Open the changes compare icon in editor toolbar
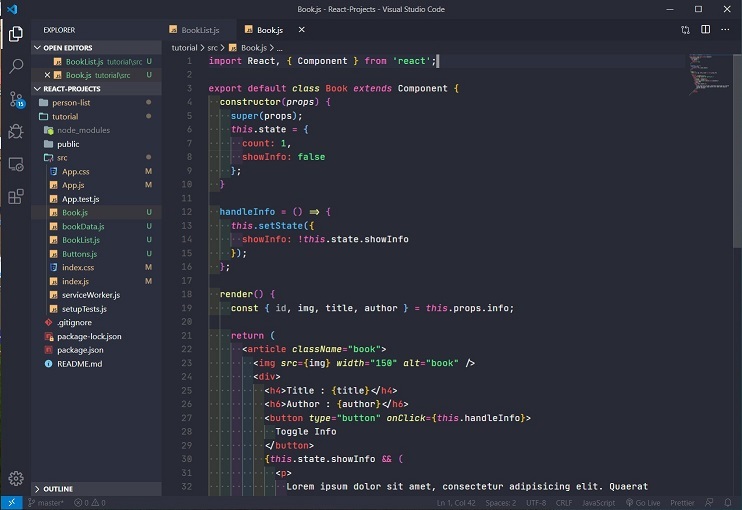Image resolution: width=742 pixels, height=510 pixels. tap(686, 30)
